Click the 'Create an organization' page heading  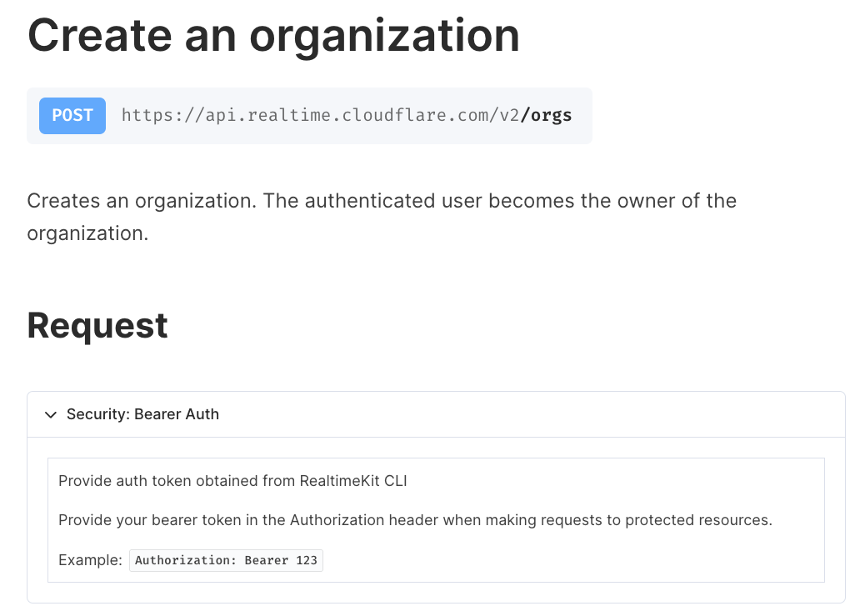(x=273, y=35)
